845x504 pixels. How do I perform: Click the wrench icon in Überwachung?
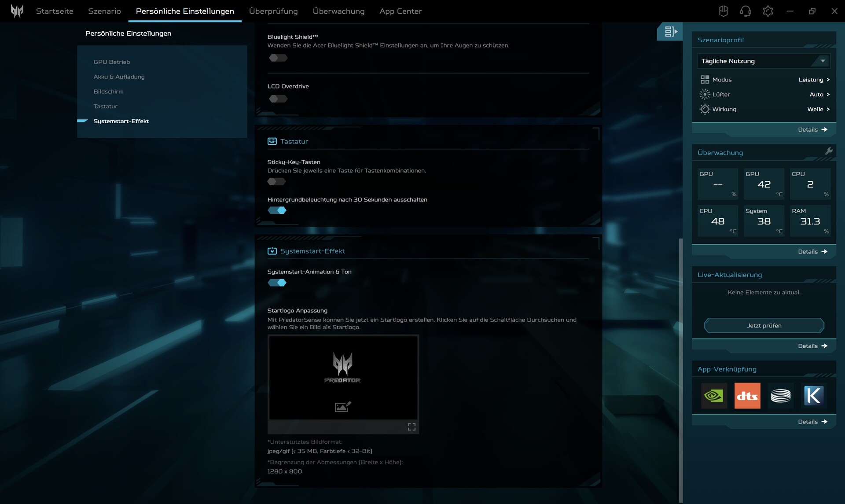pyautogui.click(x=829, y=151)
